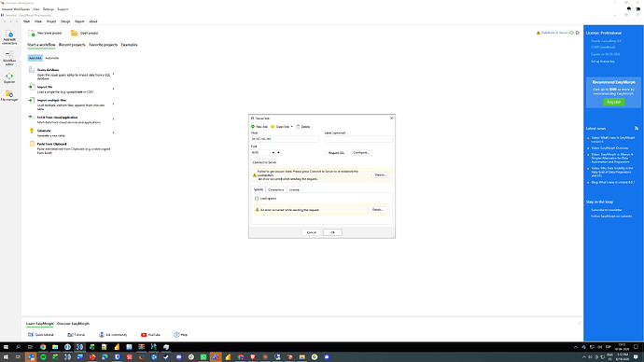Viewport: 644px width, 362px height.
Task: Open the Quick tutorial icon link
Action: click(x=31, y=335)
